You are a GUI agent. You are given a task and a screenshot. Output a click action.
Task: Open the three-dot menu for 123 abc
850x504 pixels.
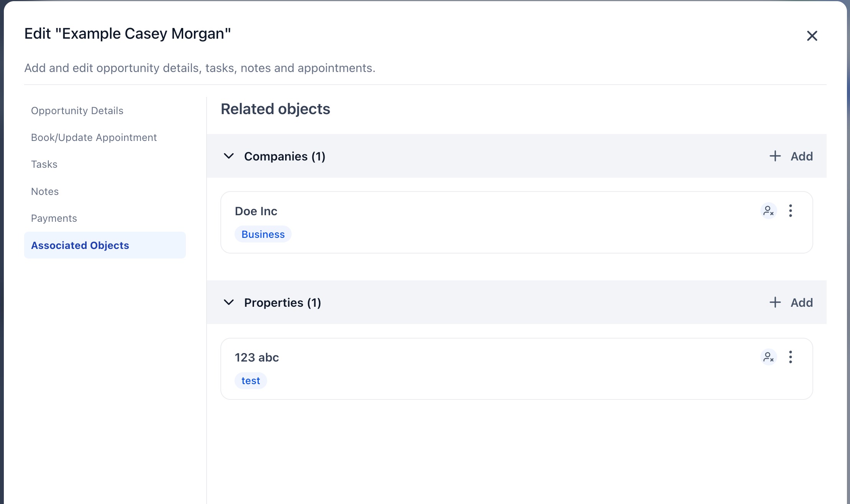(x=790, y=357)
